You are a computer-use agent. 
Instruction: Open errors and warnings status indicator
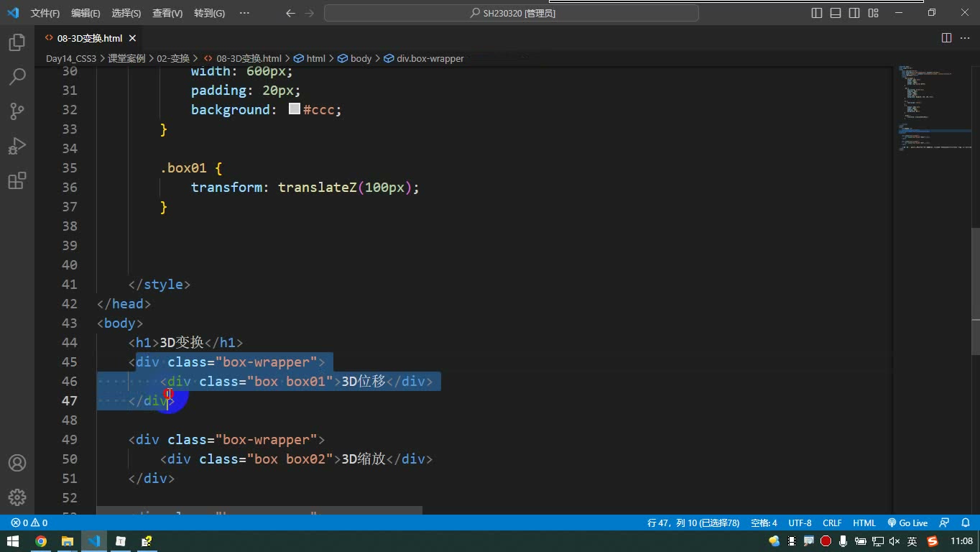(x=29, y=523)
